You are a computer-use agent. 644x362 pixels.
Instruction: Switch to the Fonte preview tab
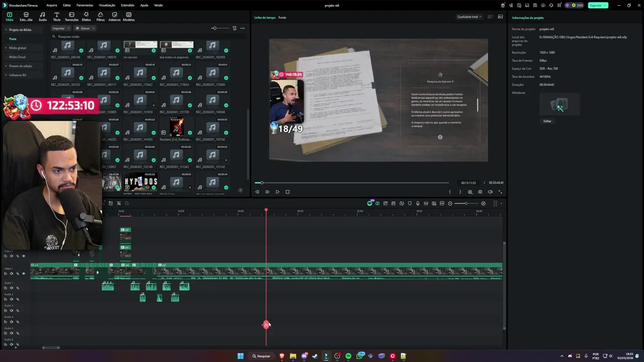click(x=282, y=18)
